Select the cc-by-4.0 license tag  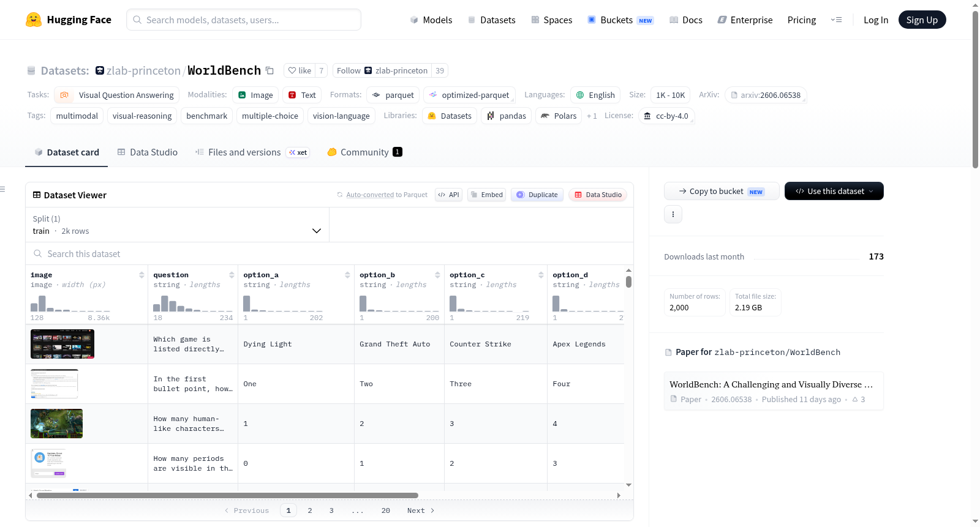666,116
